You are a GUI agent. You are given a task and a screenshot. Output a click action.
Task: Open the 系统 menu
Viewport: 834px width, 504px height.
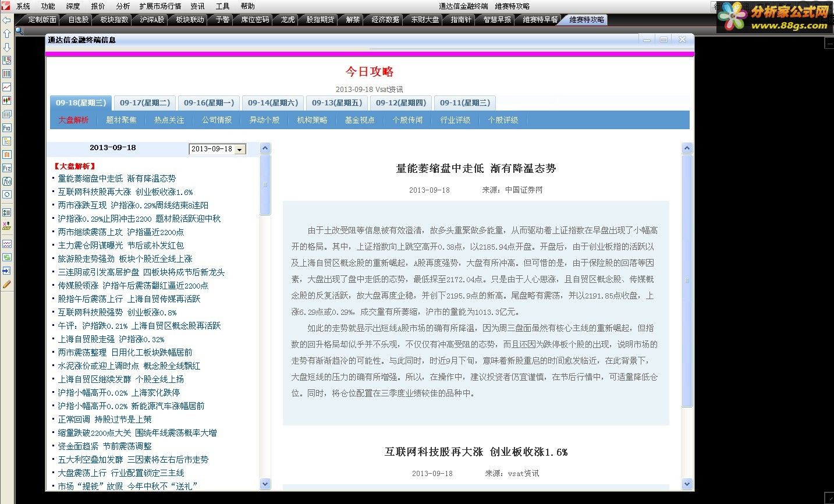click(x=23, y=6)
